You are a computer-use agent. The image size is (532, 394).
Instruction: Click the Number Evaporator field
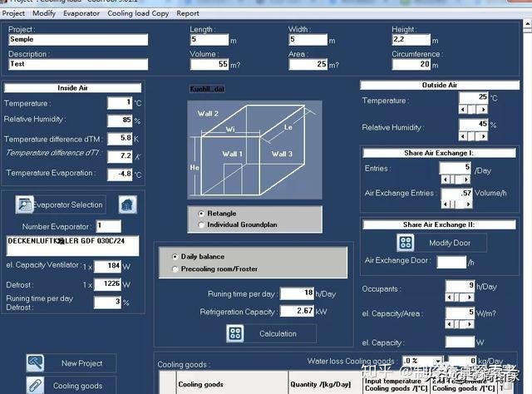(x=109, y=226)
